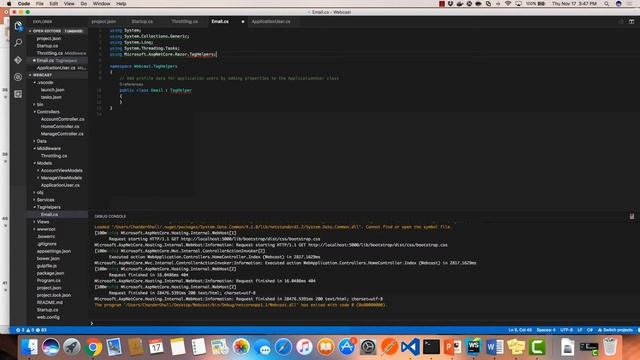Expand the ManageViewModels folder
Viewport: 640px width, 360px height.
click(x=61, y=178)
